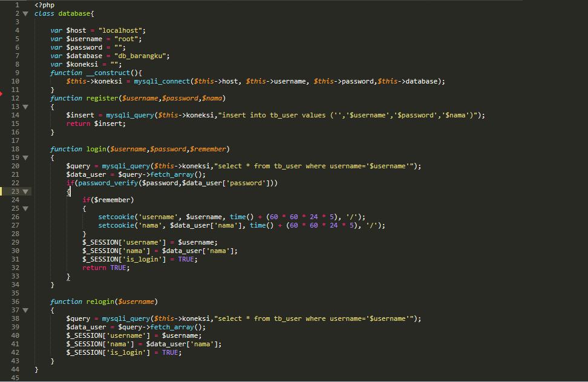Click "$_SESSION['is_login']" on line 31
Viewport: 588px width, 382px height.
124,259
